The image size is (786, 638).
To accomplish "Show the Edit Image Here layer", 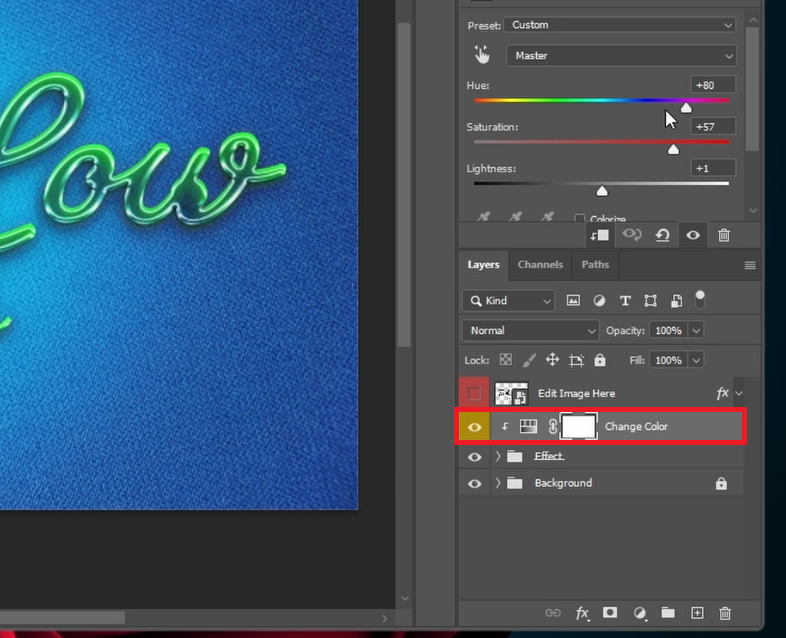I will pyautogui.click(x=474, y=394).
